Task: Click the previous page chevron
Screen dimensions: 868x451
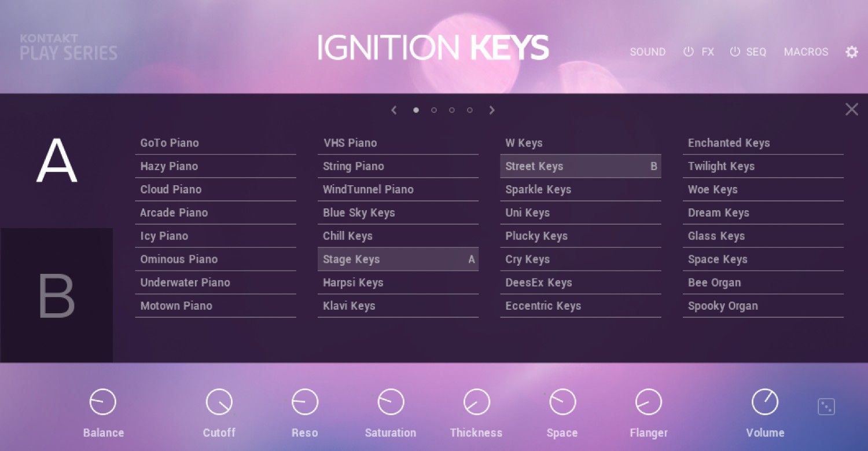Action: [394, 110]
